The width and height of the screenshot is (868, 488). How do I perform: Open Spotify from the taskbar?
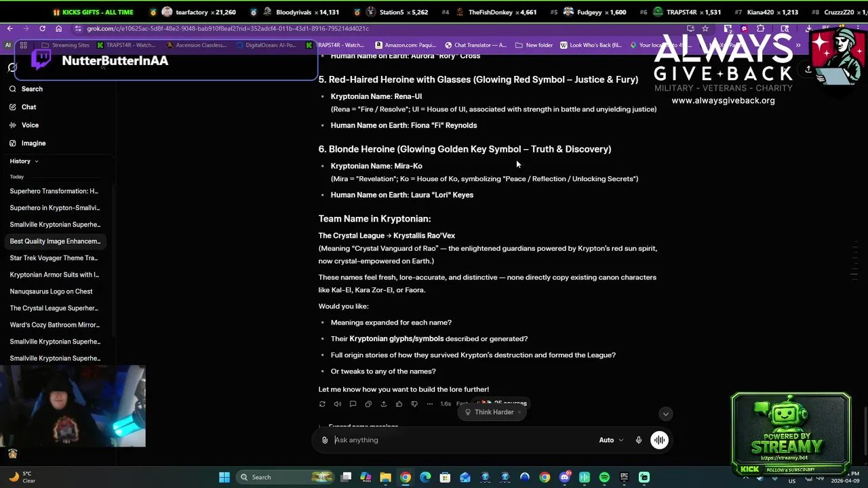604,477
